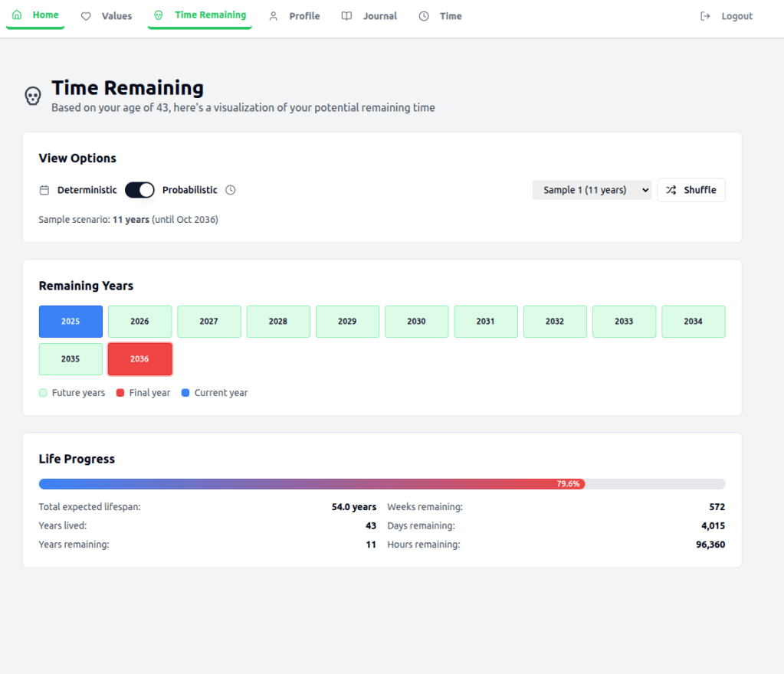This screenshot has width=784, height=674.
Task: Click the skull icon in Time Remaining tab
Action: 159,15
